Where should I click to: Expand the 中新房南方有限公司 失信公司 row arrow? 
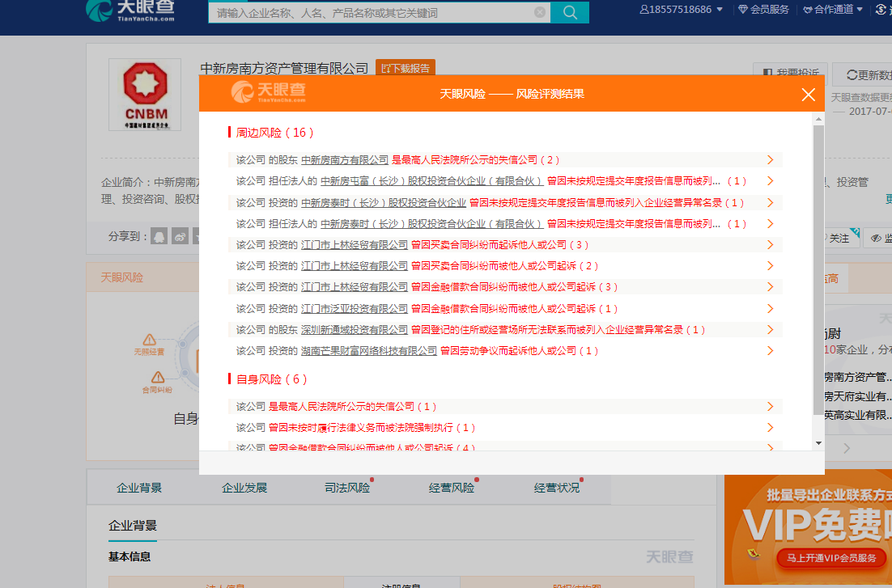tap(770, 160)
